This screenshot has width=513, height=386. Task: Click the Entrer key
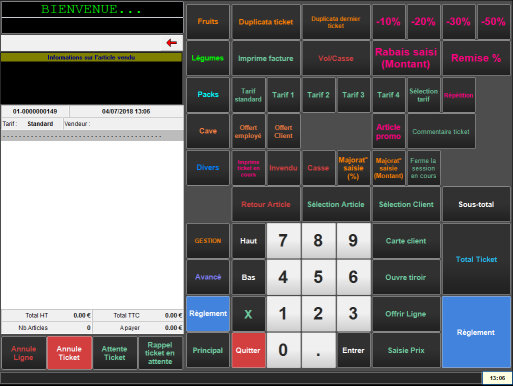pyautogui.click(x=353, y=350)
